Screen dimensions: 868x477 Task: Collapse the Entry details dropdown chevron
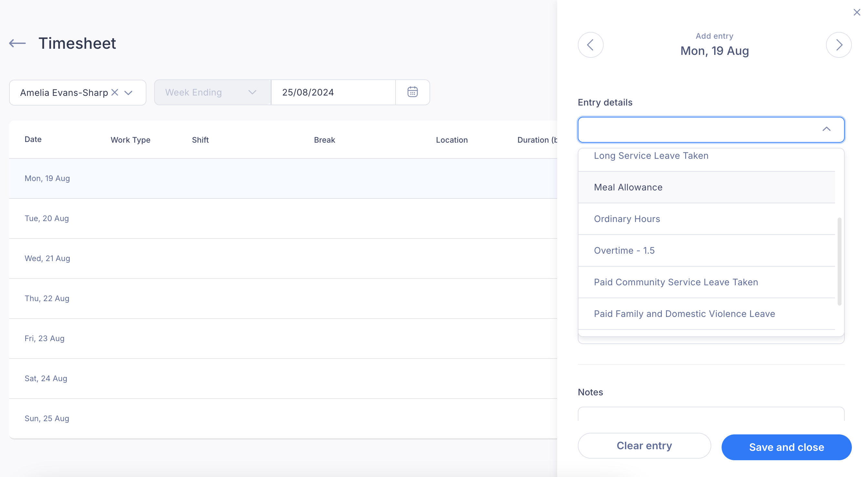[827, 129]
